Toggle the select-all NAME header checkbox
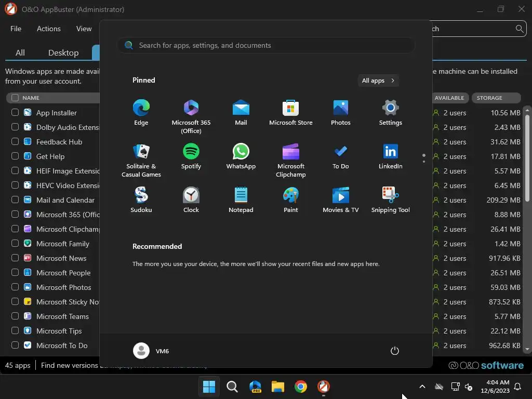Screen dimensions: 532x399 coord(15,98)
